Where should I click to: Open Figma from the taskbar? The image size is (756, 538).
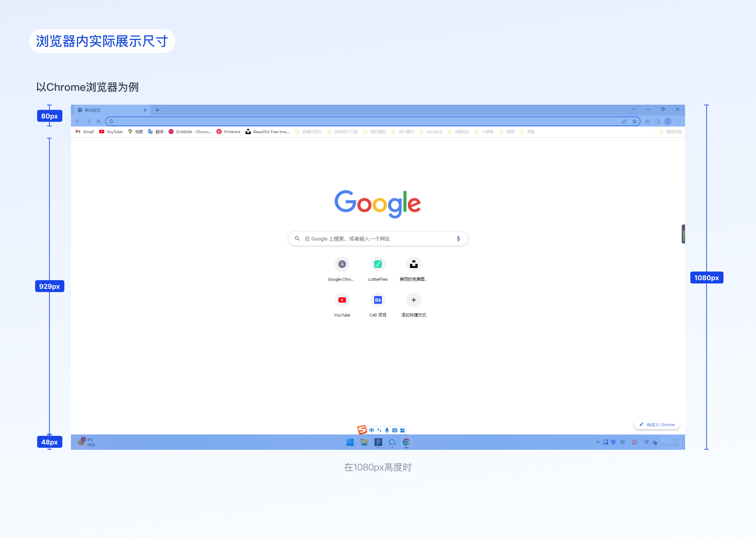(378, 442)
